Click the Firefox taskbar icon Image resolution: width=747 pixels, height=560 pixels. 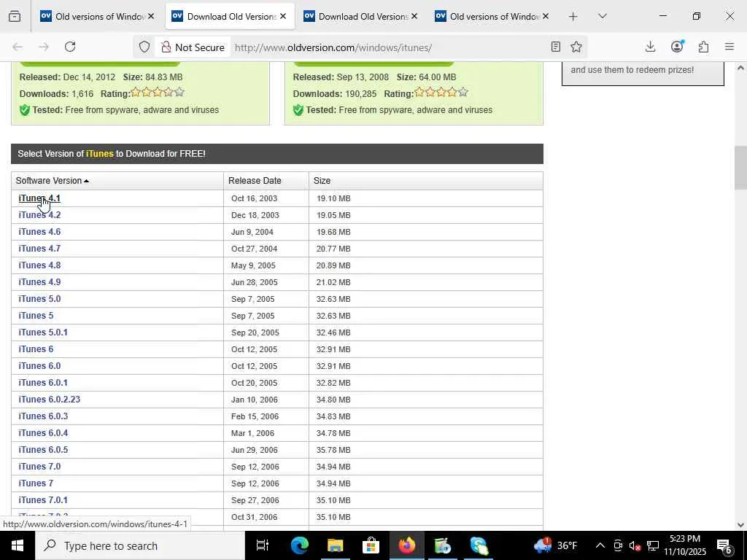point(407,545)
